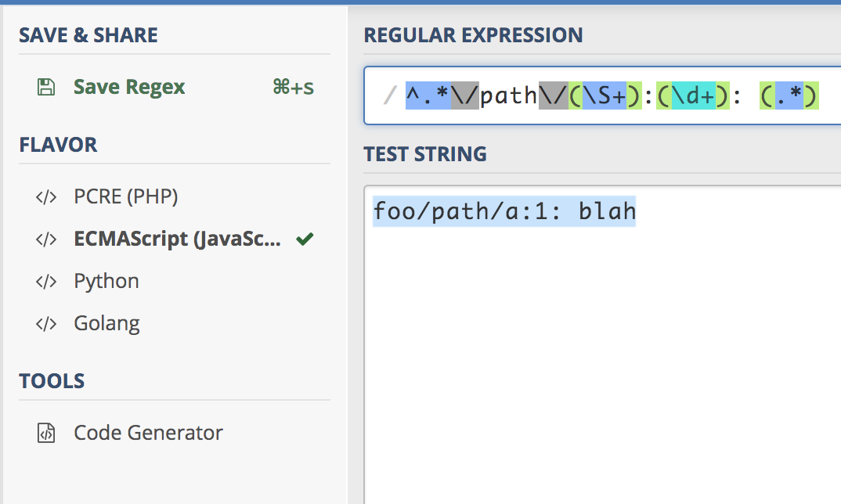The image size is (841, 504).
Task: Click the code icon beside PCRE (PHP)
Action: (46, 196)
